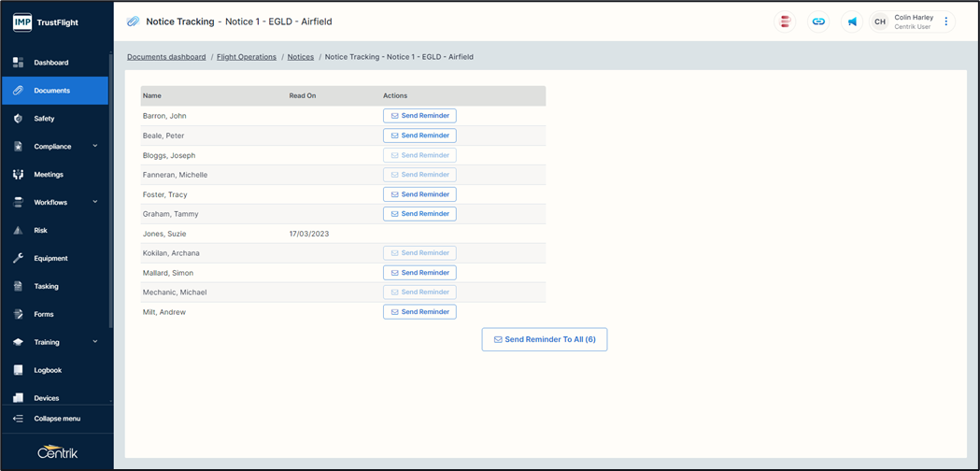Expand the Compliance menu chevron
The width and height of the screenshot is (980, 471).
95,146
